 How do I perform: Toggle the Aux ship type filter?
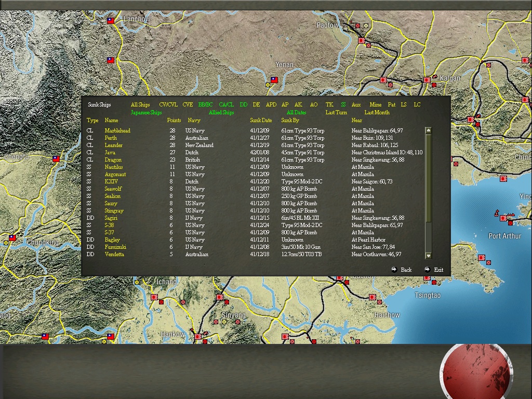[356, 104]
